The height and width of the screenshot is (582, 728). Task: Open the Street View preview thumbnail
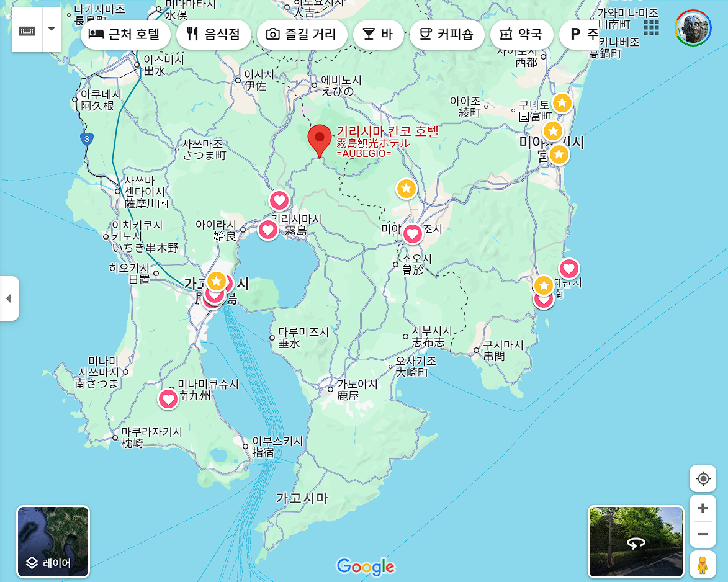point(636,542)
